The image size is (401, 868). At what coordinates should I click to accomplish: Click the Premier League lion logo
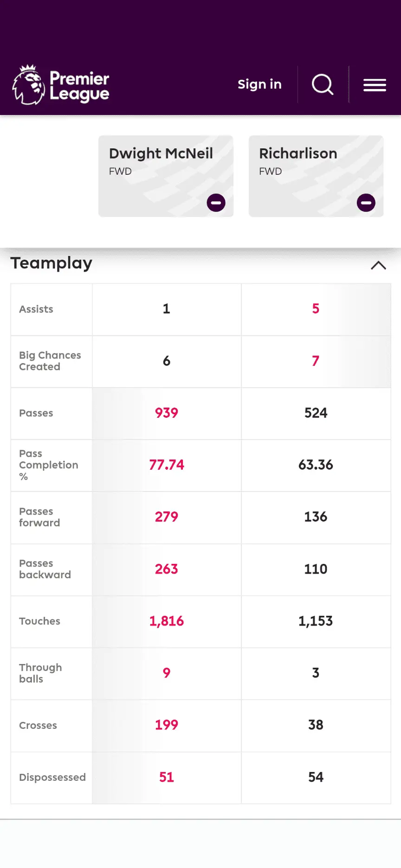[x=29, y=85]
